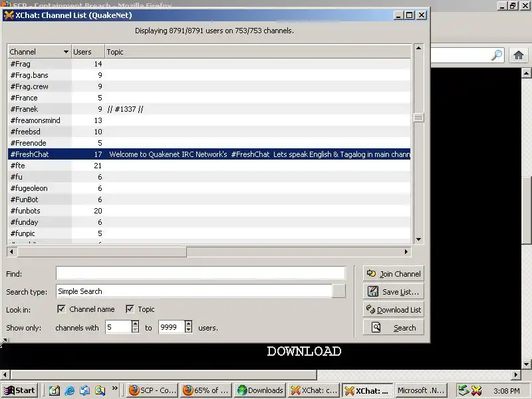Select the #FunBot channel row
532x399 pixels.
[x=209, y=199]
